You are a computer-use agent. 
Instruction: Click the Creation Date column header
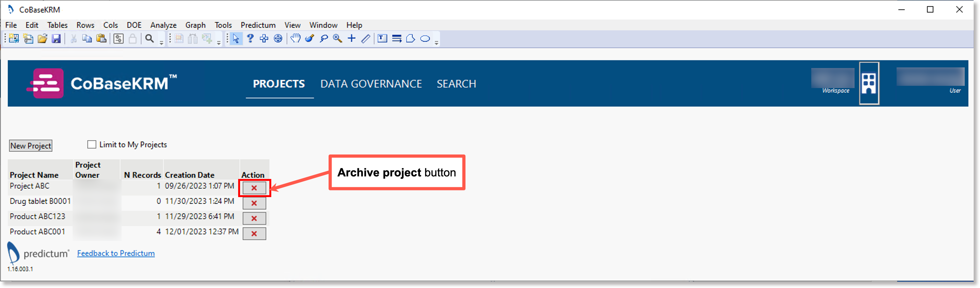click(x=190, y=175)
